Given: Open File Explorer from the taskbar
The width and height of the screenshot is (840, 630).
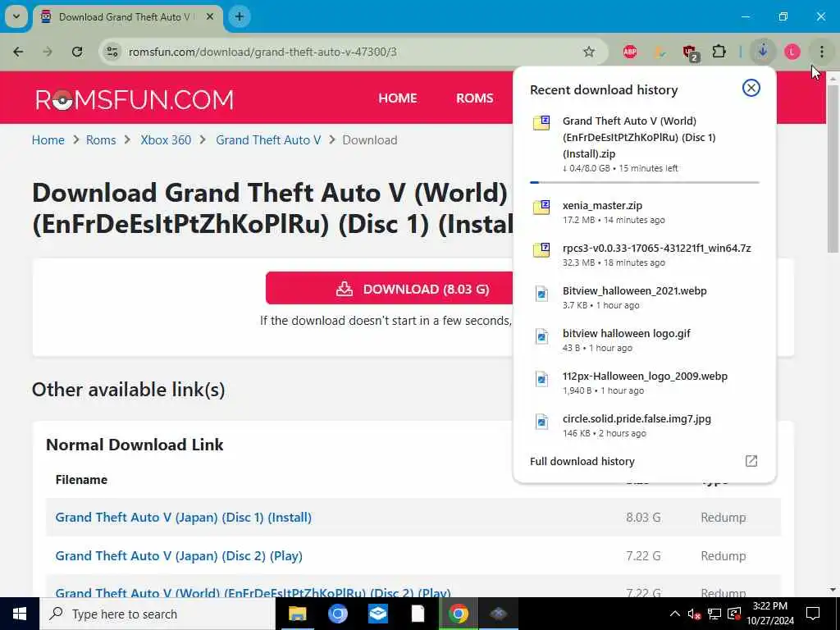Looking at the screenshot, I should (x=297, y=614).
